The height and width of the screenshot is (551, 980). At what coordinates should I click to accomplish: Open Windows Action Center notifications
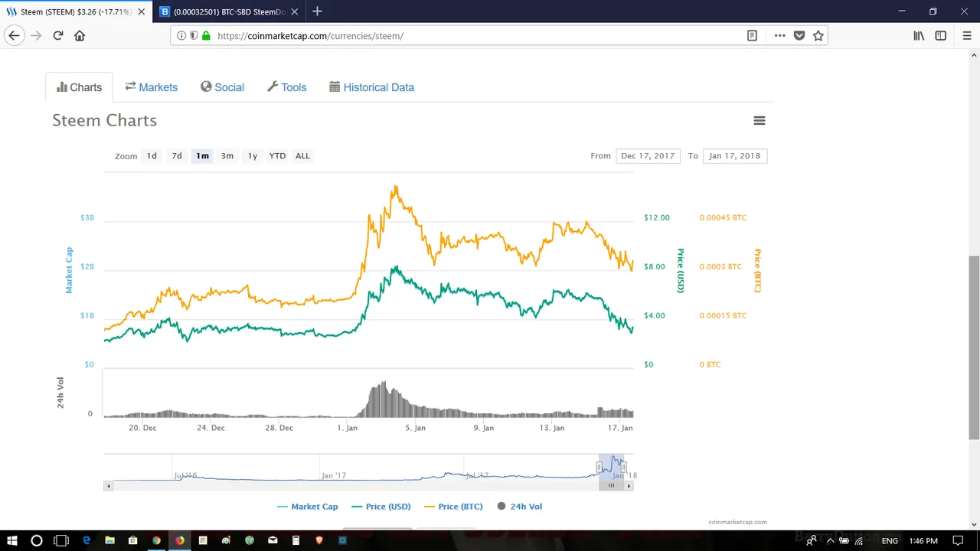(959, 540)
